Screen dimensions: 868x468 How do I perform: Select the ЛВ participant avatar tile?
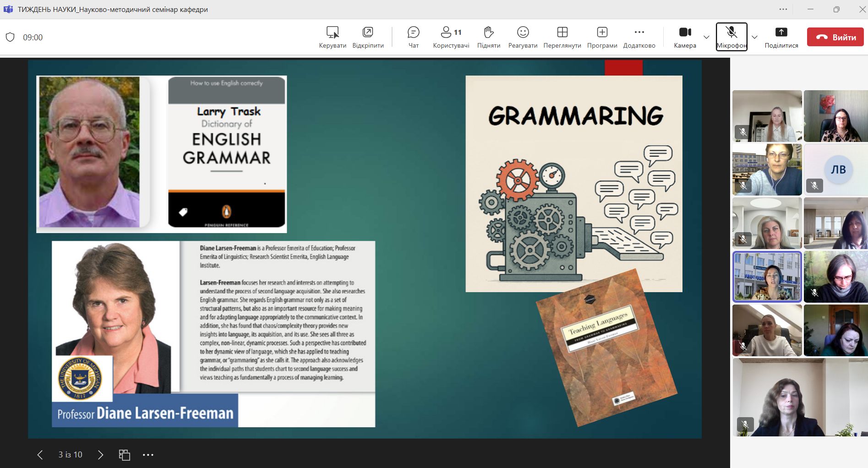[838, 169]
